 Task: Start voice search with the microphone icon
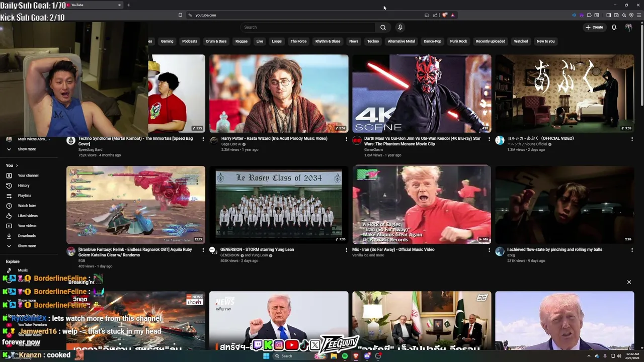(400, 27)
